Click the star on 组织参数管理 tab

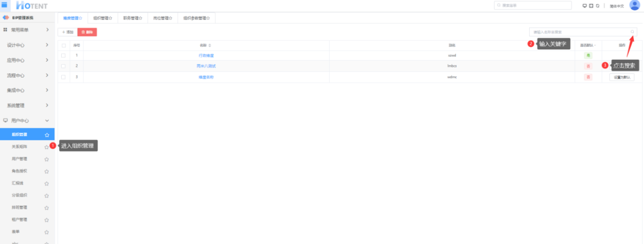coord(207,18)
